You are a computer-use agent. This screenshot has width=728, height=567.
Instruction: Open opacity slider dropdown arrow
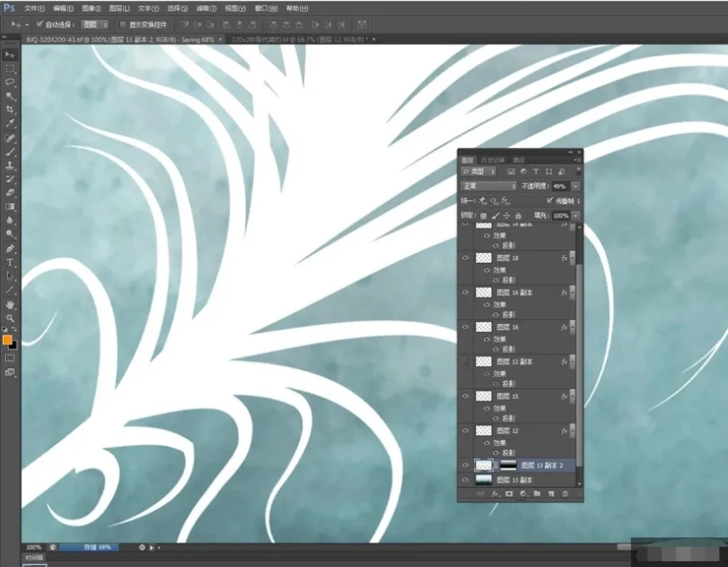coord(576,186)
